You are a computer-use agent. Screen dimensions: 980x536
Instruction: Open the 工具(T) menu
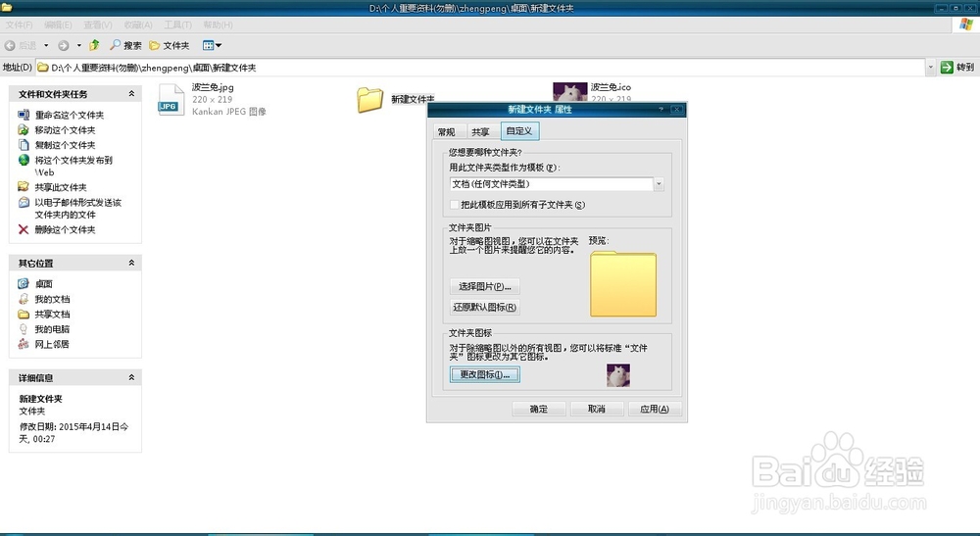[x=177, y=25]
